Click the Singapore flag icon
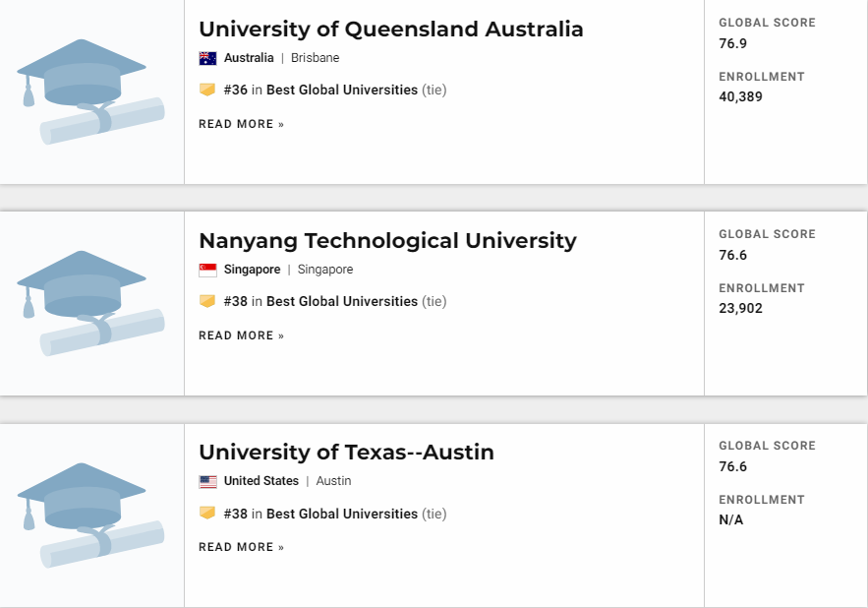Viewport: 868px width, 608px height. 207,270
